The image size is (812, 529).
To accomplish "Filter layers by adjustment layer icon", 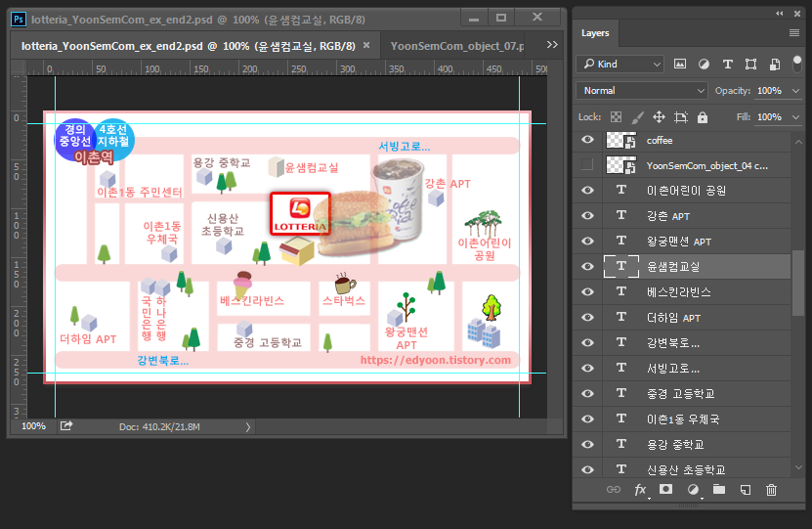I will coord(704,64).
